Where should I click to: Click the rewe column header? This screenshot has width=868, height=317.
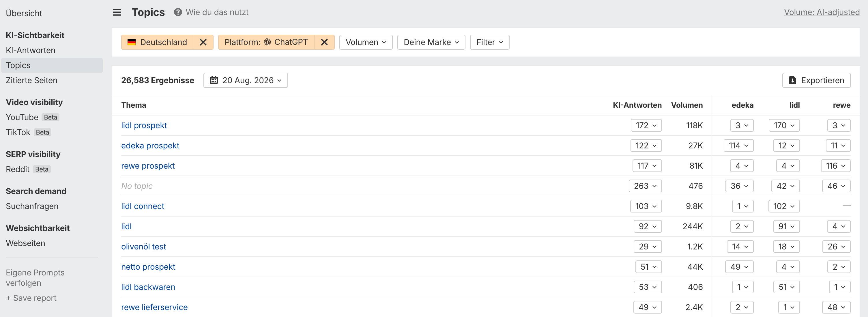841,105
